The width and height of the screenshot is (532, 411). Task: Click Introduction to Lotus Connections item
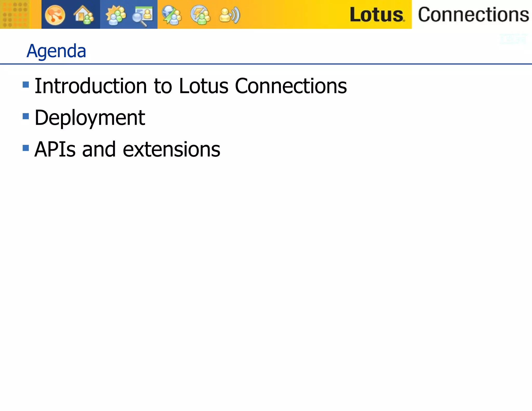tap(190, 86)
